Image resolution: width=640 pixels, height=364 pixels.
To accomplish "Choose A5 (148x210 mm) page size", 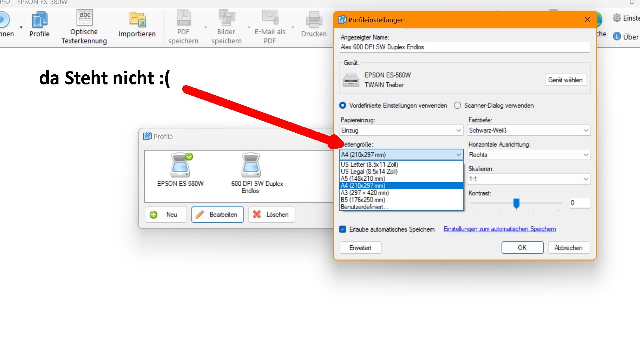I will [401, 179].
